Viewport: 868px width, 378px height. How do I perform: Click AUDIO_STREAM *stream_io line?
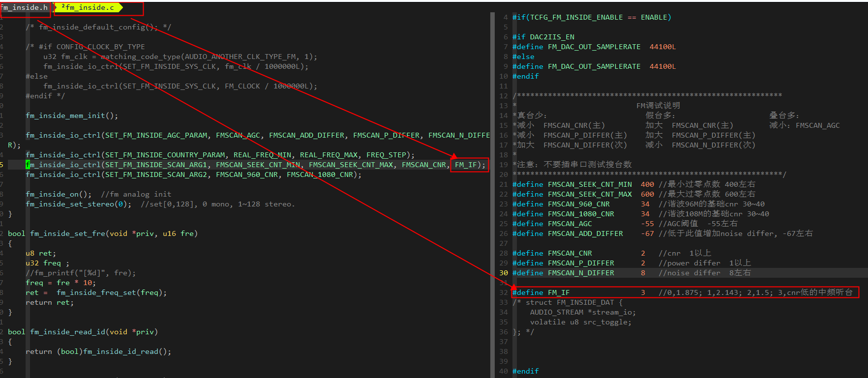point(583,312)
